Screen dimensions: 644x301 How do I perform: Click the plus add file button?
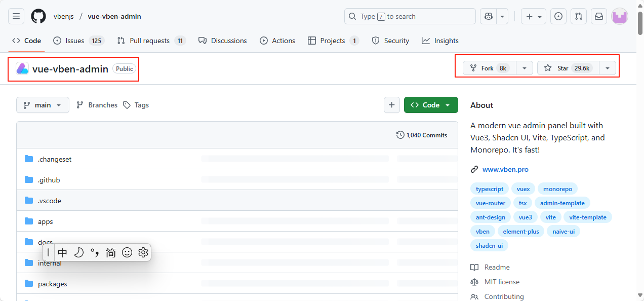pos(392,105)
